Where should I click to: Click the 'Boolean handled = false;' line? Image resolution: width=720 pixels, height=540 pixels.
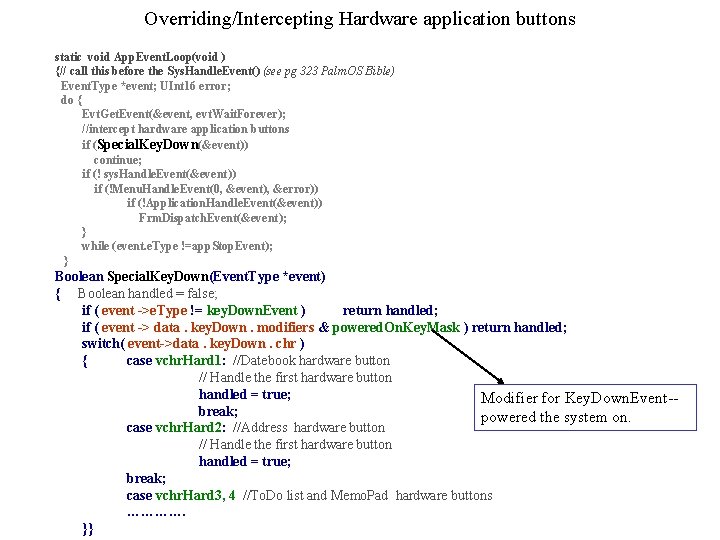147,293
